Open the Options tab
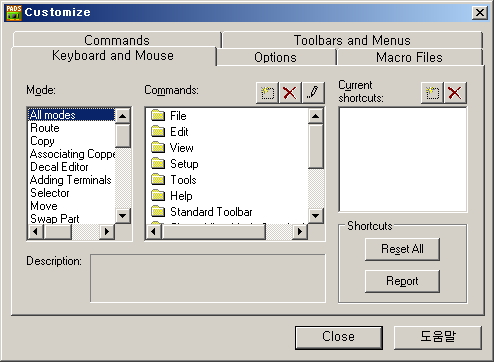494x362 pixels. click(x=275, y=57)
